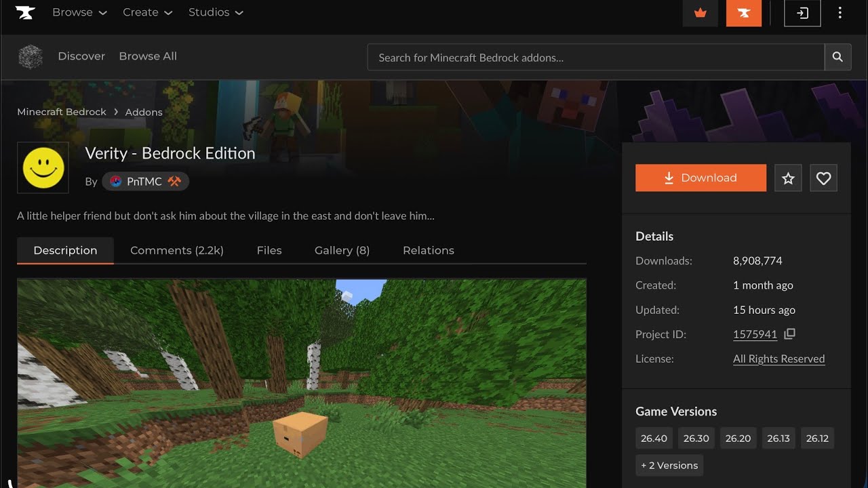The width and height of the screenshot is (868, 488).
Task: Open the Gallery (8) tab
Action: [342, 250]
